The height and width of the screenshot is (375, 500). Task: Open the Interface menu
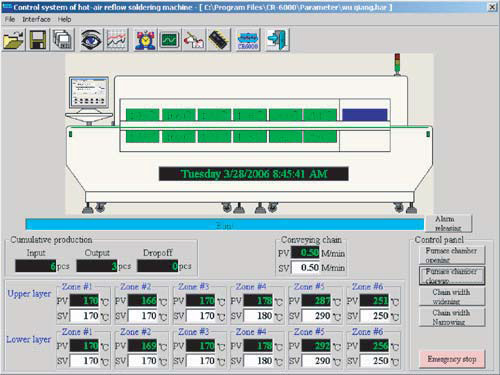36,19
